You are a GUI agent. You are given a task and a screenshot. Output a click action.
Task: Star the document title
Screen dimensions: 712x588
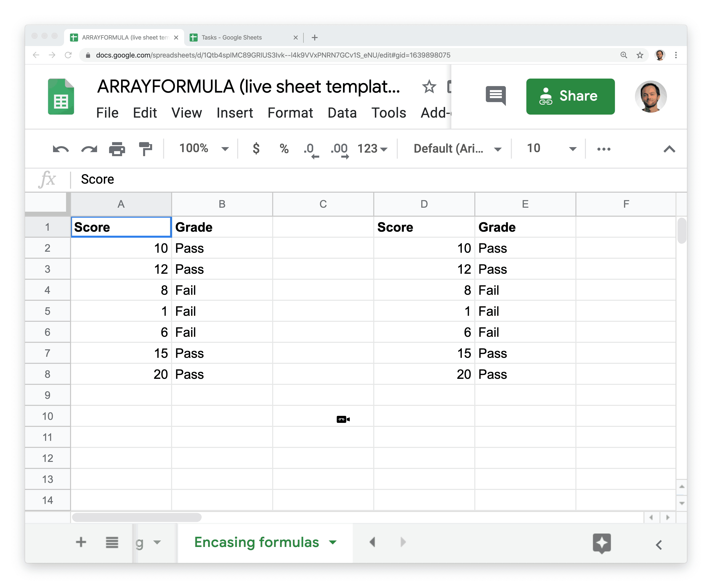[x=429, y=87]
